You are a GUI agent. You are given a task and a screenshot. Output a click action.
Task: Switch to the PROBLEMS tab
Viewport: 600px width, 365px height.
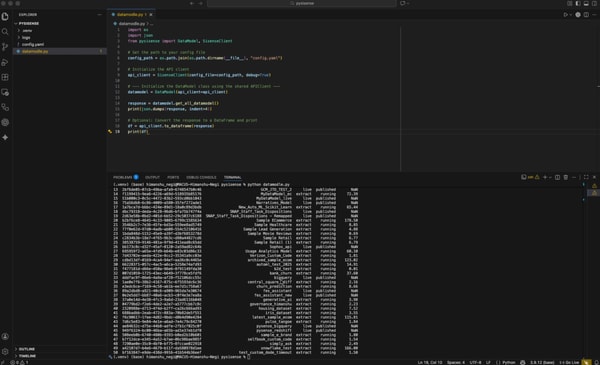click(122, 177)
